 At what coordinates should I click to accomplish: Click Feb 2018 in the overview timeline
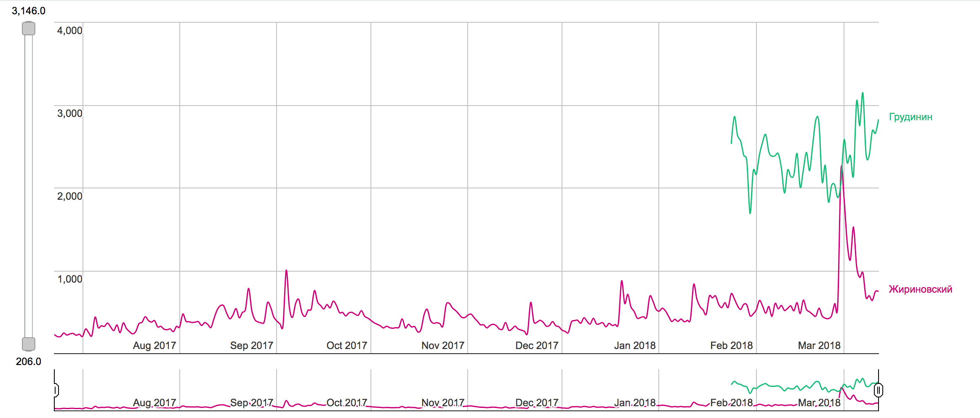click(732, 403)
